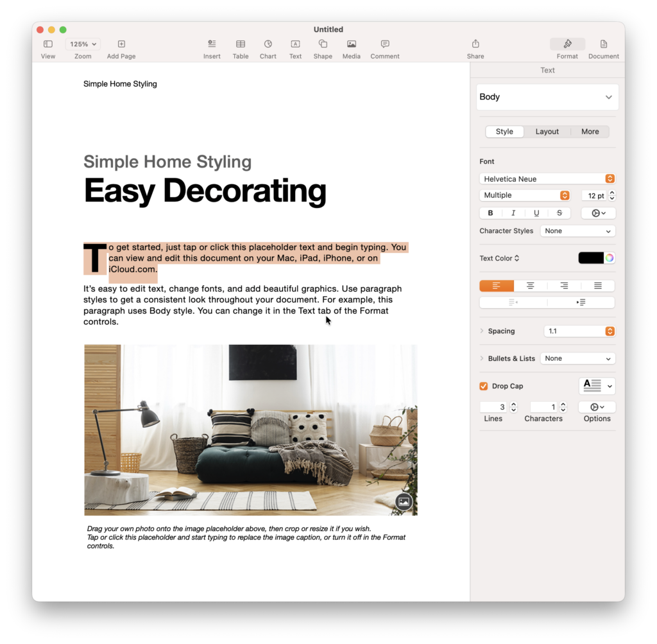Add a Comment
This screenshot has height=644, width=657.
pos(384,45)
